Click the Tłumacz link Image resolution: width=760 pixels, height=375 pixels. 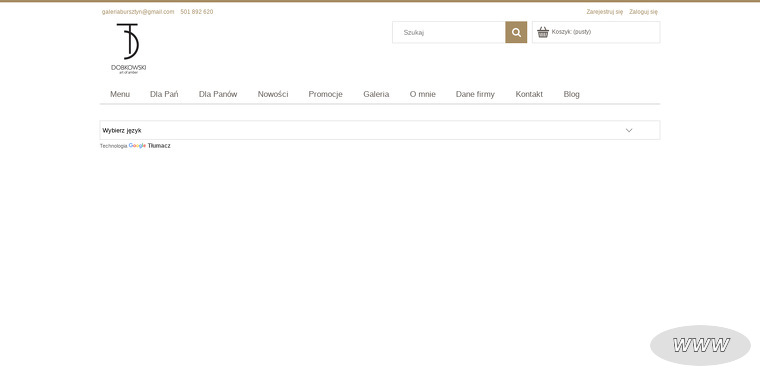pyautogui.click(x=159, y=146)
